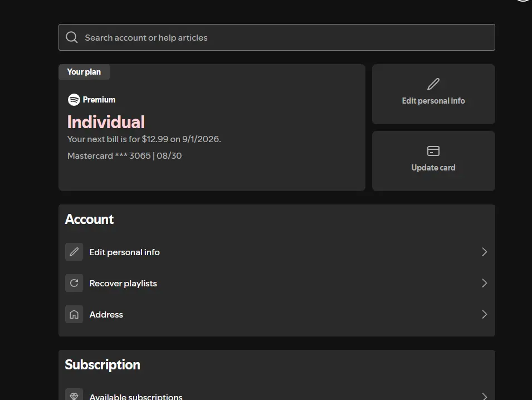This screenshot has width=532, height=400.
Task: Click the Recover playlists refresh icon
Action: click(x=74, y=283)
